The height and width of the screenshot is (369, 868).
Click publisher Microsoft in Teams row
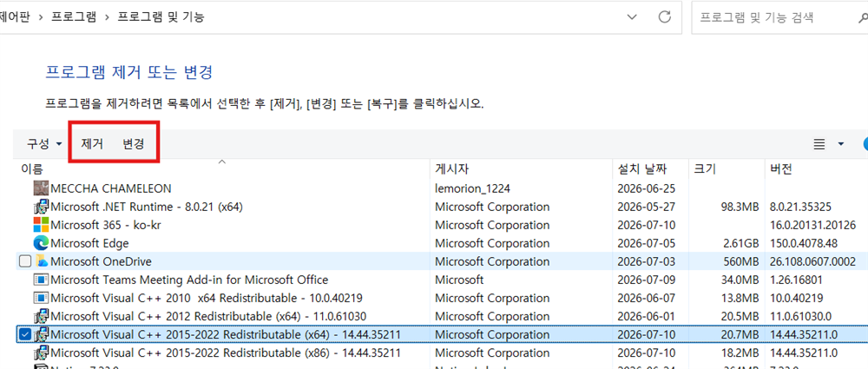pos(459,280)
